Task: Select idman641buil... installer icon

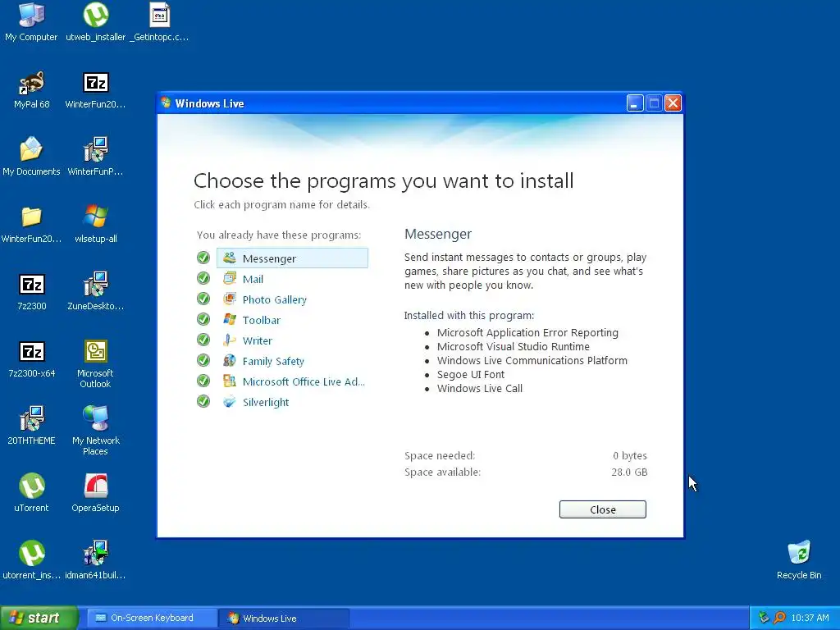Action: (95, 560)
